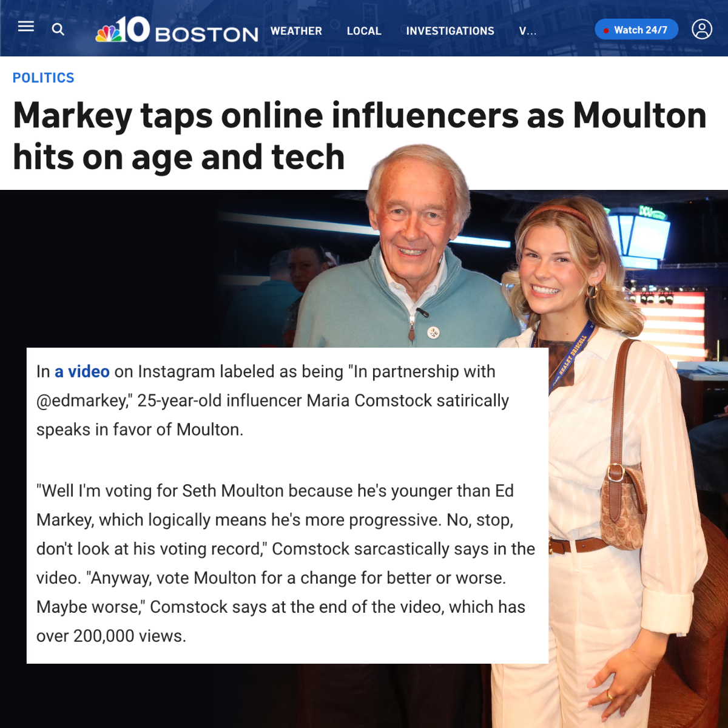Image resolution: width=728 pixels, height=728 pixels.
Task: Click the text 'over 200,000 views.'
Action: click(111, 636)
